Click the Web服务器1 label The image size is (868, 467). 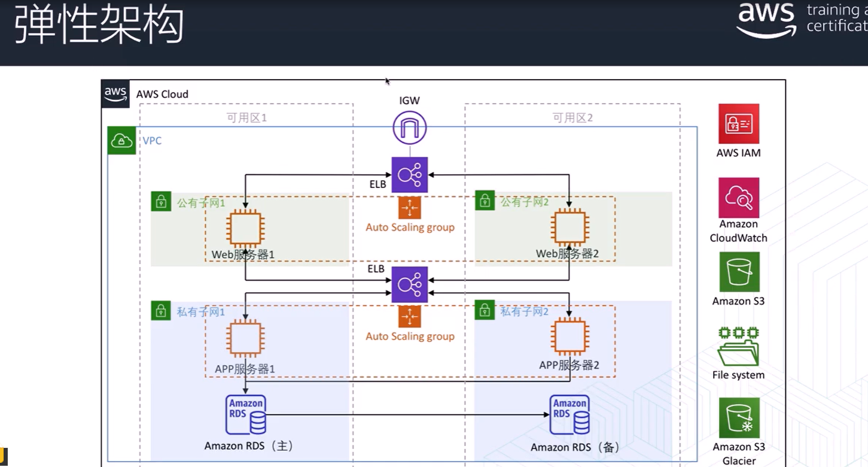243,254
